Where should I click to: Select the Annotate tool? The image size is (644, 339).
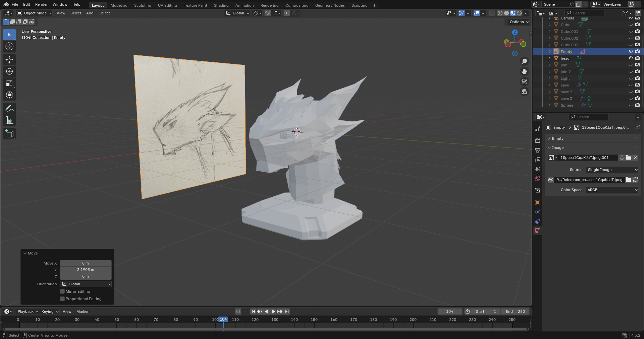click(x=9, y=109)
